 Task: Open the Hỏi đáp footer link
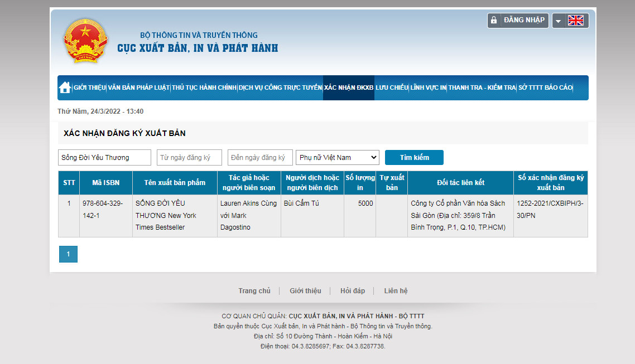pos(353,291)
